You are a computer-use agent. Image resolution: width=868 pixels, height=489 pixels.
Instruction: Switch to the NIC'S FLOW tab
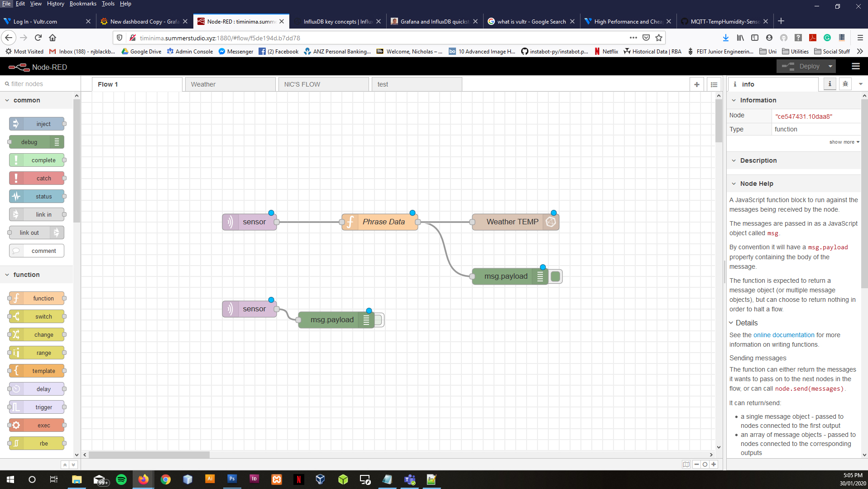(x=323, y=84)
